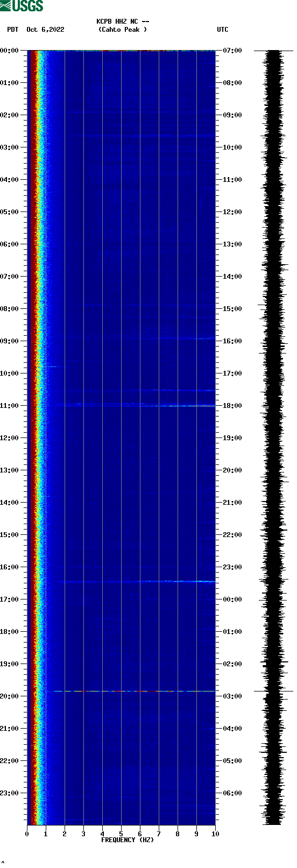Screen dimensions: 297x868
Task: Click the 03:00 UTC time label
Action: [232, 696]
